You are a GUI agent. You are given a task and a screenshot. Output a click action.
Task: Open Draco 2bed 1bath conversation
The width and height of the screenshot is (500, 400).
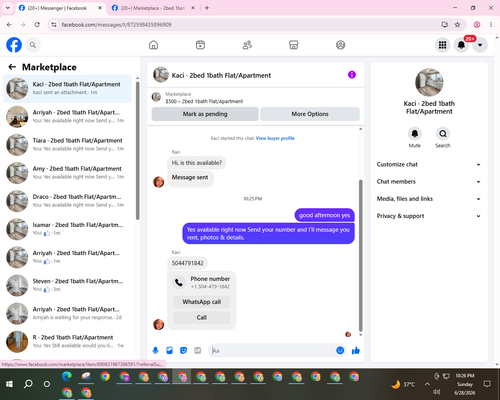click(67, 201)
